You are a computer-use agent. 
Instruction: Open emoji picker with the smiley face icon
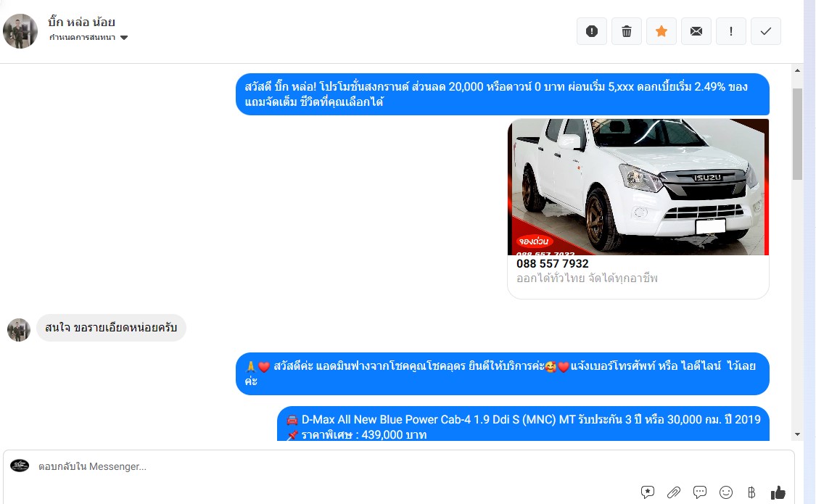[x=726, y=492]
